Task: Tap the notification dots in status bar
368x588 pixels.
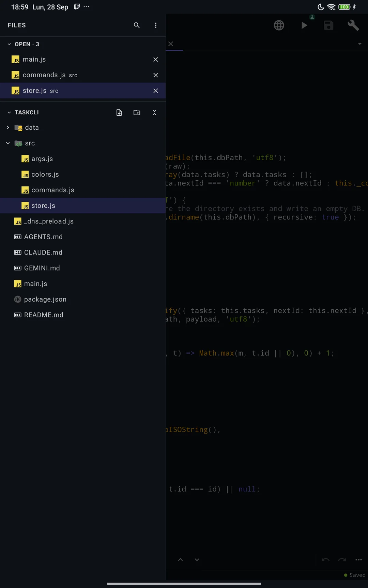Action: pos(86,7)
